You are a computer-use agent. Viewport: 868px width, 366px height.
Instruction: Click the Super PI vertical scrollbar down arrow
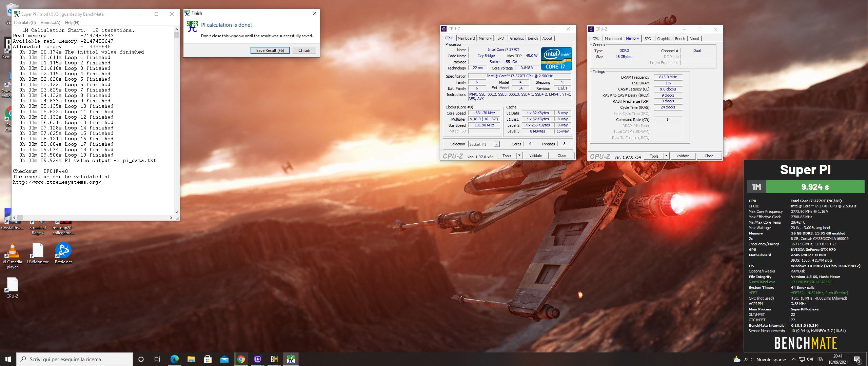tap(177, 212)
